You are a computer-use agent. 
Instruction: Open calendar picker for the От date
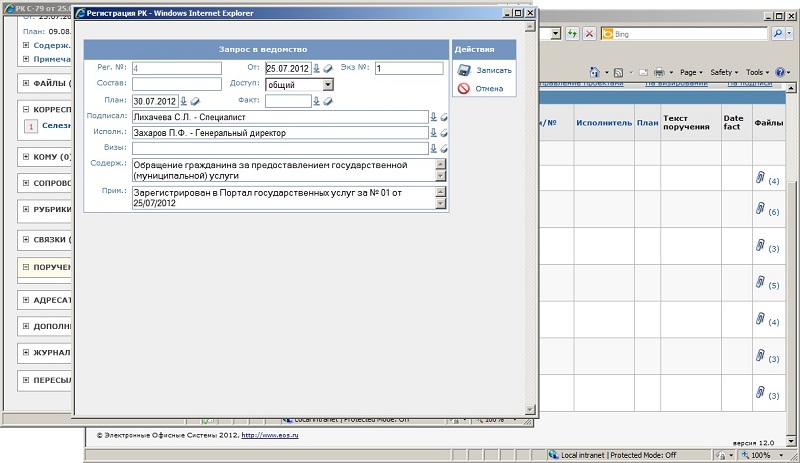[317, 68]
